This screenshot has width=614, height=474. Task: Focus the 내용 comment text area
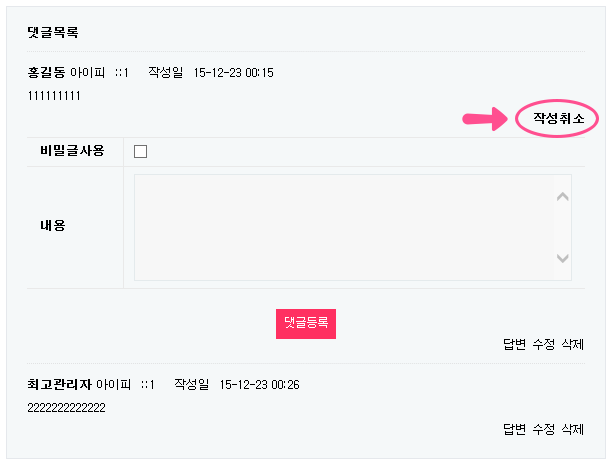click(345, 227)
